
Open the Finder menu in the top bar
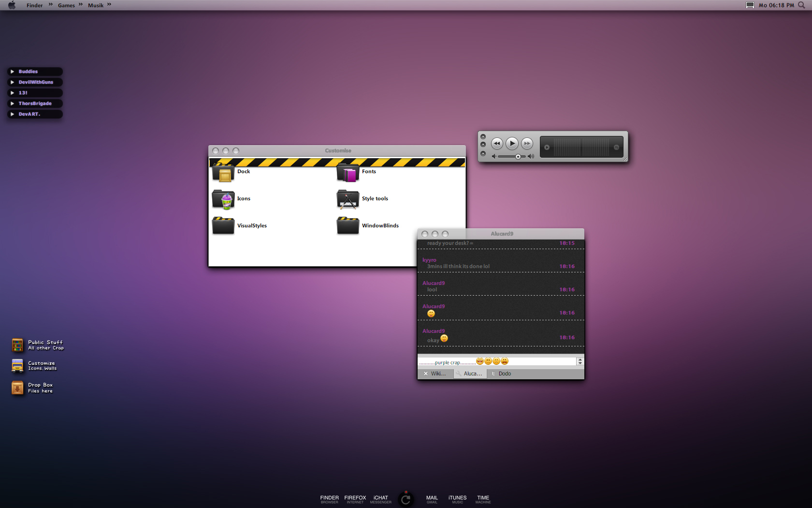click(x=35, y=5)
